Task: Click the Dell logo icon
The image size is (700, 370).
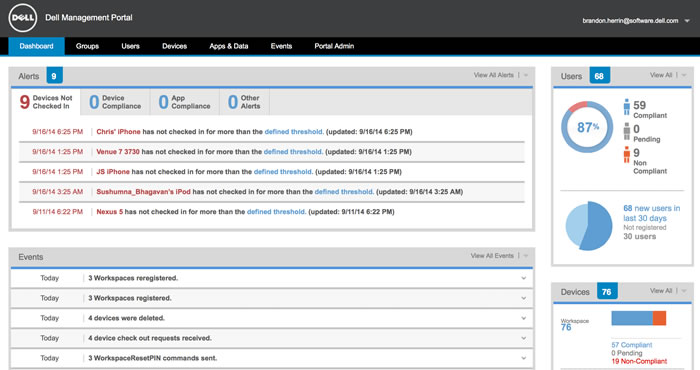Action: point(23,18)
